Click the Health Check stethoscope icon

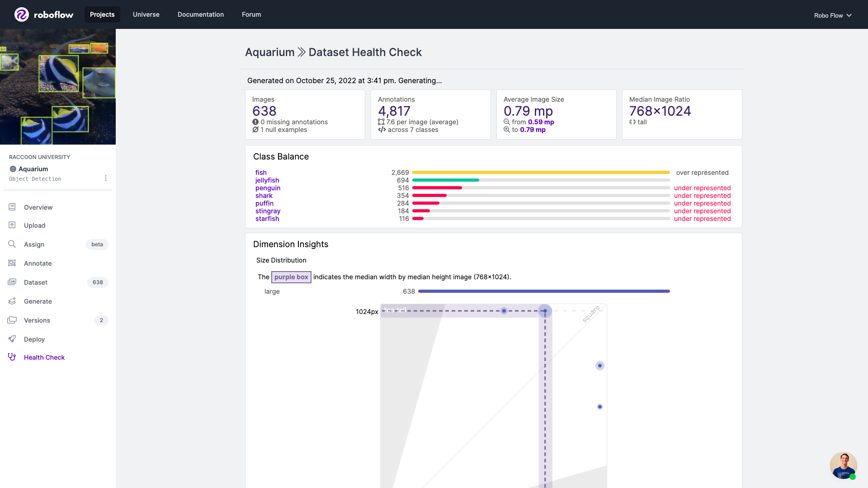click(x=12, y=357)
